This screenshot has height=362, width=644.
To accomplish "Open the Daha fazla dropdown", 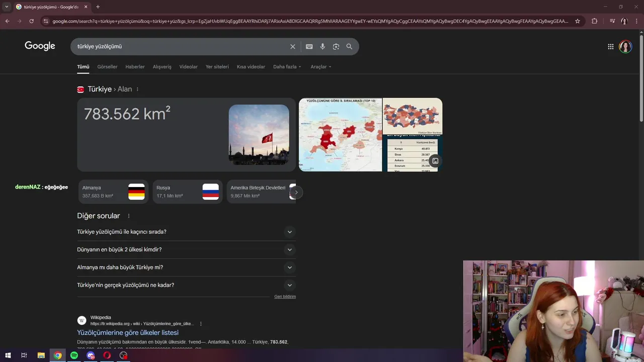I will point(287,66).
